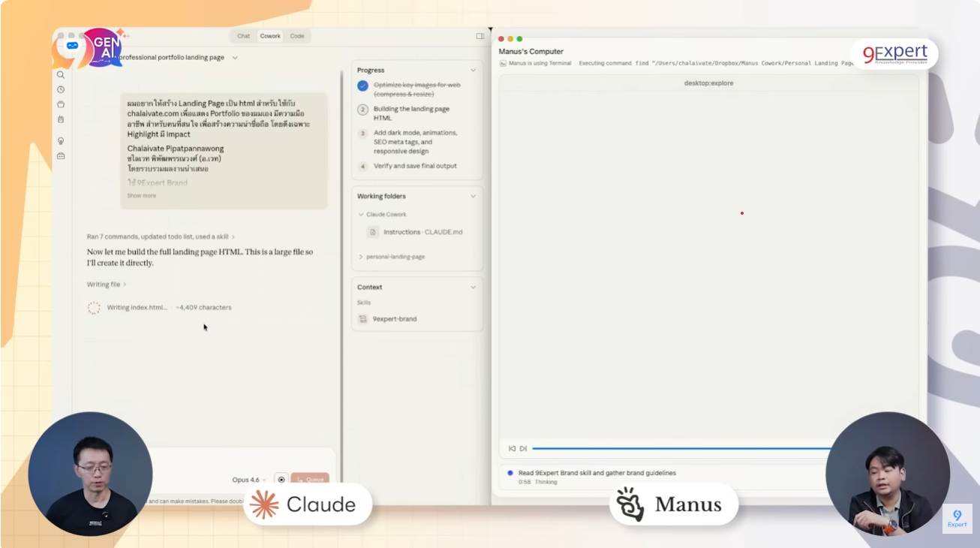
Task: Click the 'desktop:explore' title in Manus's Computer
Action: [708, 83]
